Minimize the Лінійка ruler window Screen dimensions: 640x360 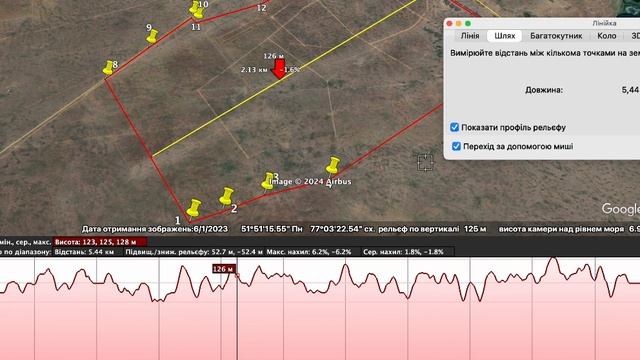tap(458, 24)
